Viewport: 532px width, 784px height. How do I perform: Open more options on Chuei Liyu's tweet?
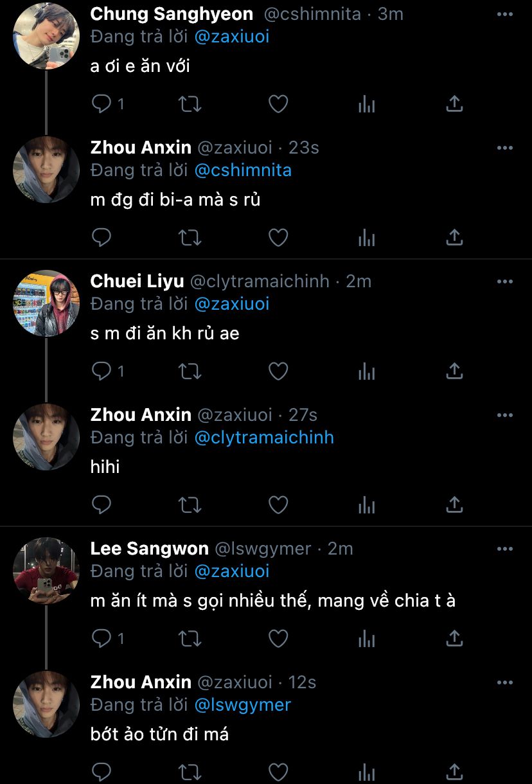[505, 281]
